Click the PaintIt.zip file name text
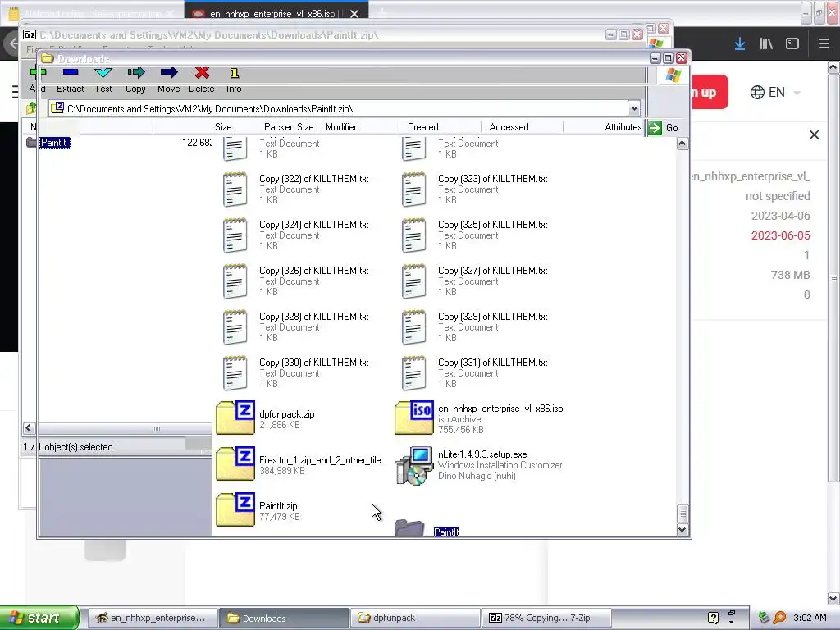 (278, 505)
